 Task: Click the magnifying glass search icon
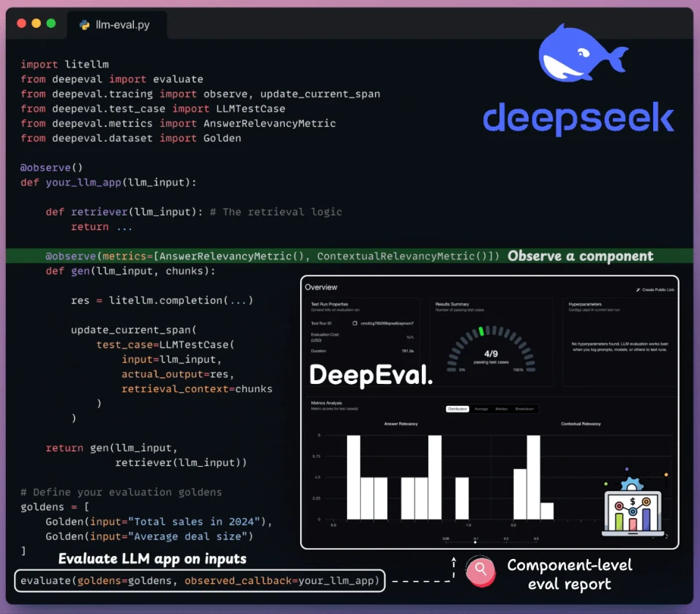click(x=480, y=571)
